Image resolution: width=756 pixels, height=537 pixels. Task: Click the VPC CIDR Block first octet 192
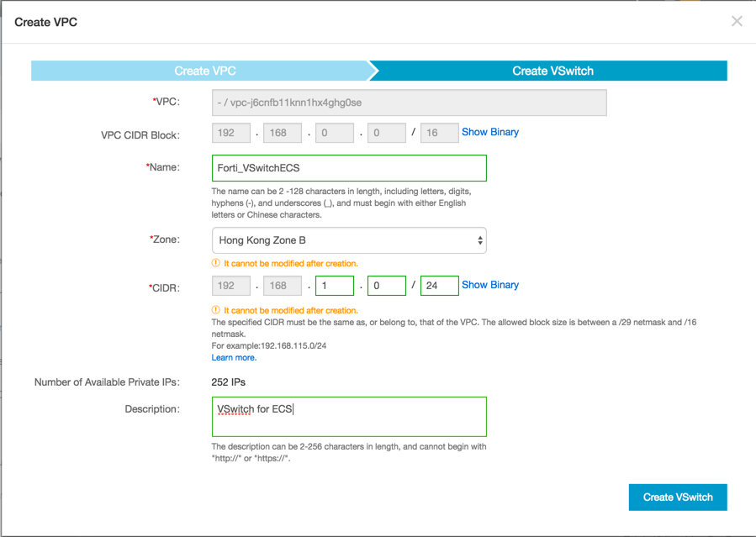point(231,133)
